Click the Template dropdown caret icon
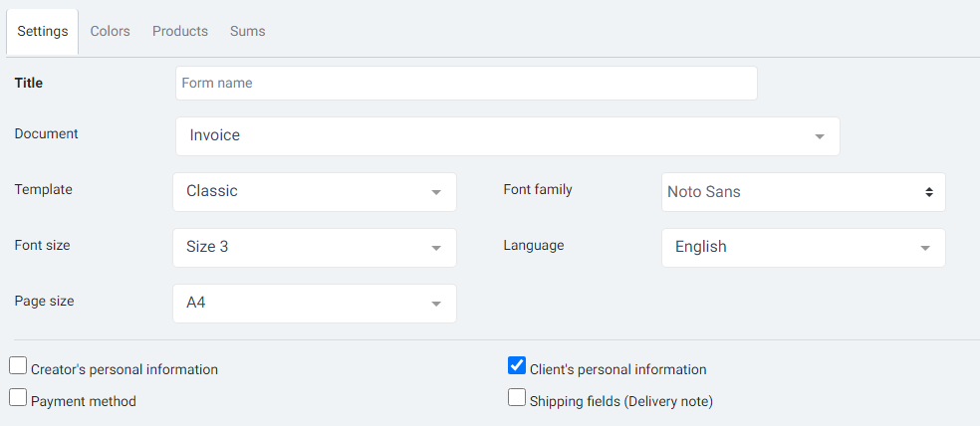 (x=436, y=192)
